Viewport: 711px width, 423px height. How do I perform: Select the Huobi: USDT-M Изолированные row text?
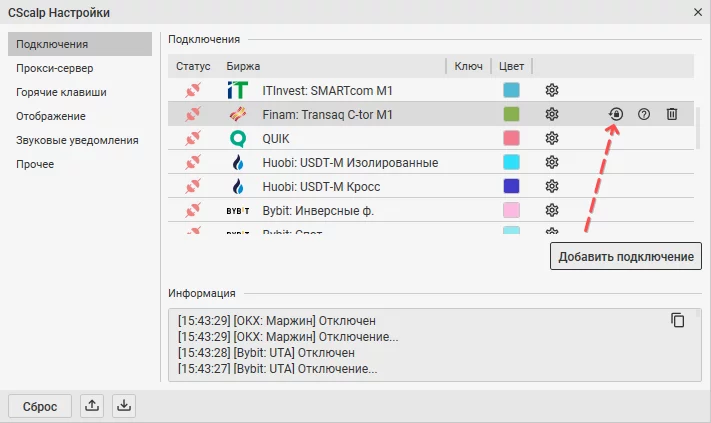coord(350,163)
